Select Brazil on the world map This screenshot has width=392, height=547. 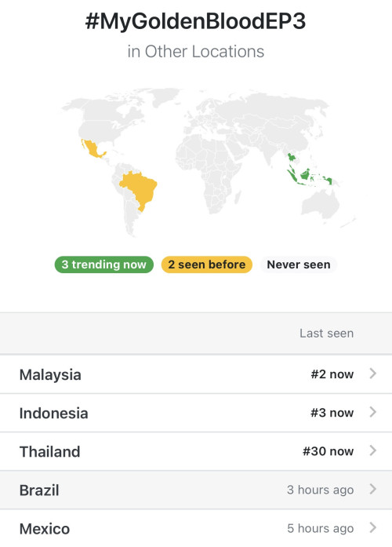point(140,188)
